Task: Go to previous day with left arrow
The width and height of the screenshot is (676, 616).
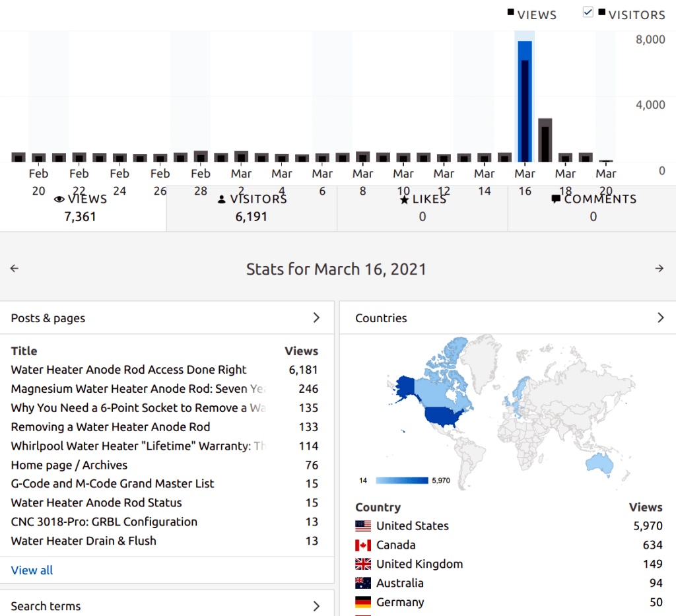Action: click(15, 269)
